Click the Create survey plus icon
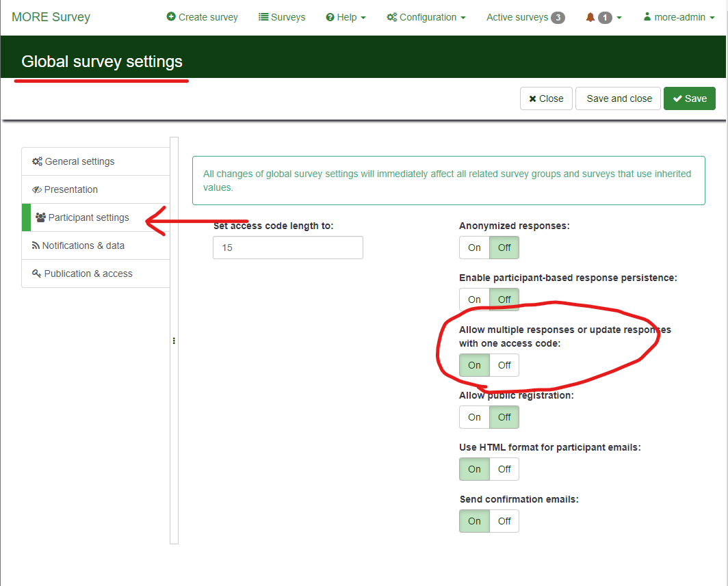The image size is (728, 586). [171, 16]
